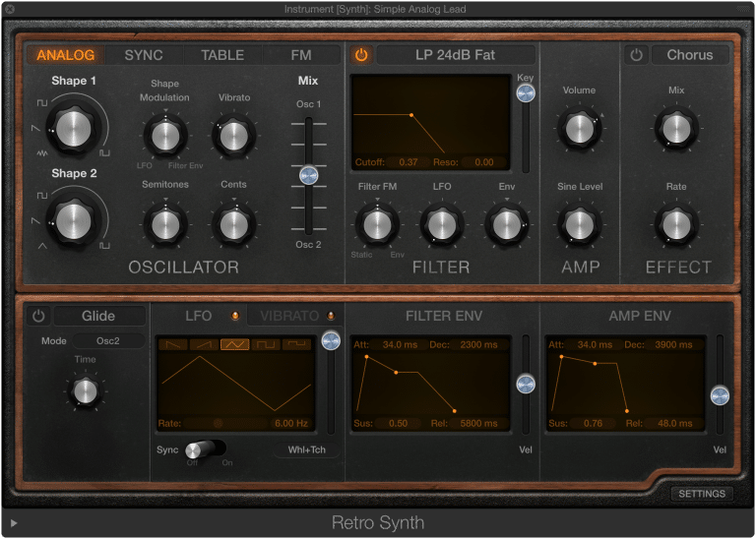Switch to the ANALOG oscillator tab
Viewport: 756px width, 539px height.
pyautogui.click(x=66, y=55)
